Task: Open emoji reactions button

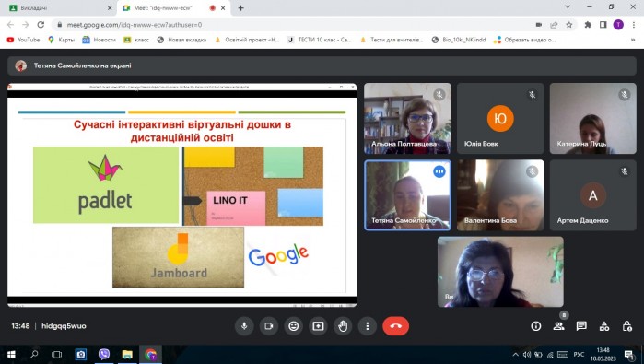Action: coord(294,326)
